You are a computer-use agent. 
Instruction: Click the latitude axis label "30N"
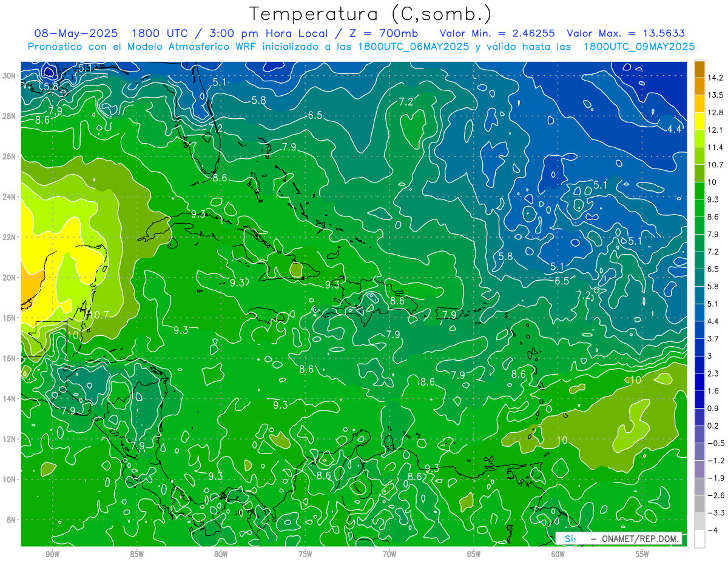point(10,76)
